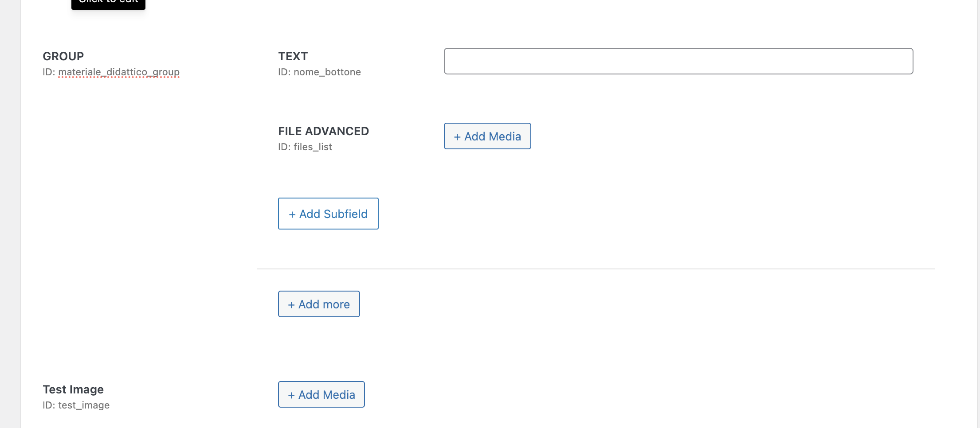
Task: Click the black 'Click to edit' tooltip
Action: pos(108,3)
